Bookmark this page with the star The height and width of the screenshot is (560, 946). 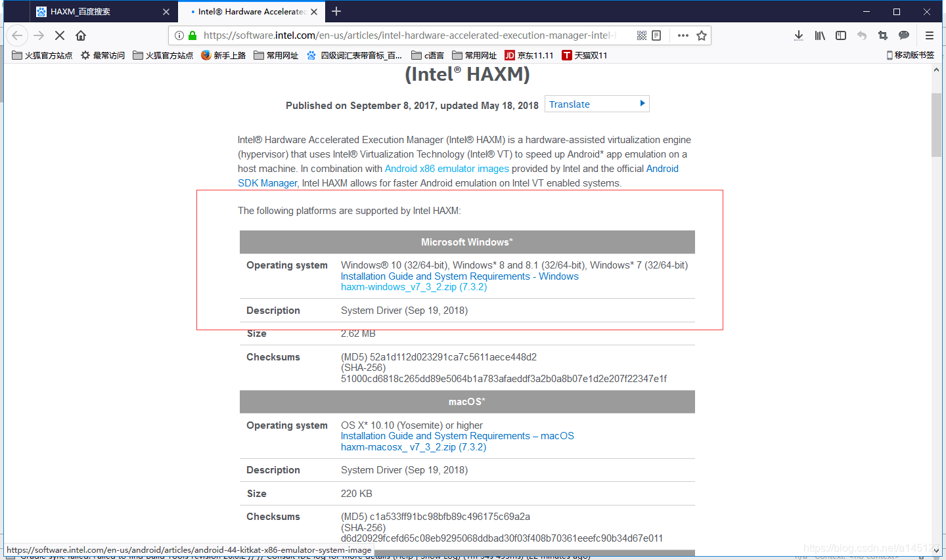702,35
